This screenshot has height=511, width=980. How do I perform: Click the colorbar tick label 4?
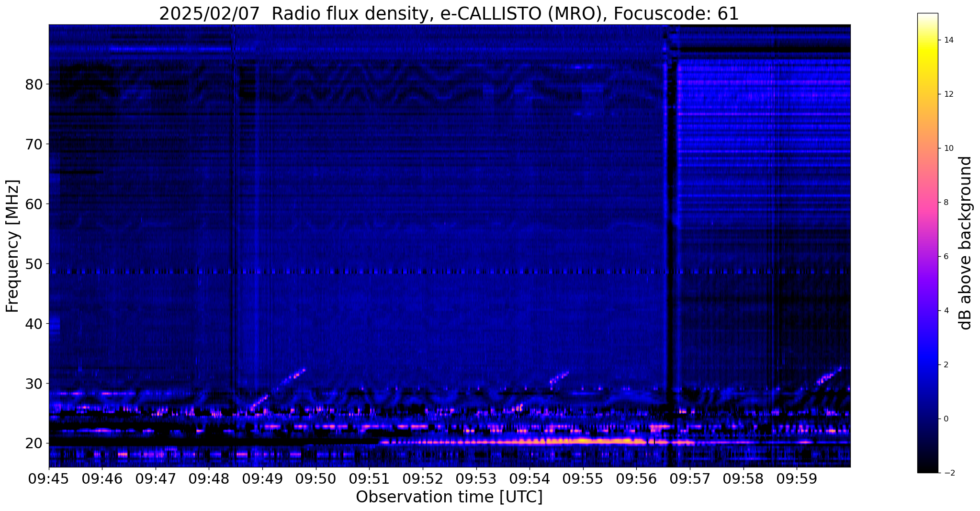[946, 311]
